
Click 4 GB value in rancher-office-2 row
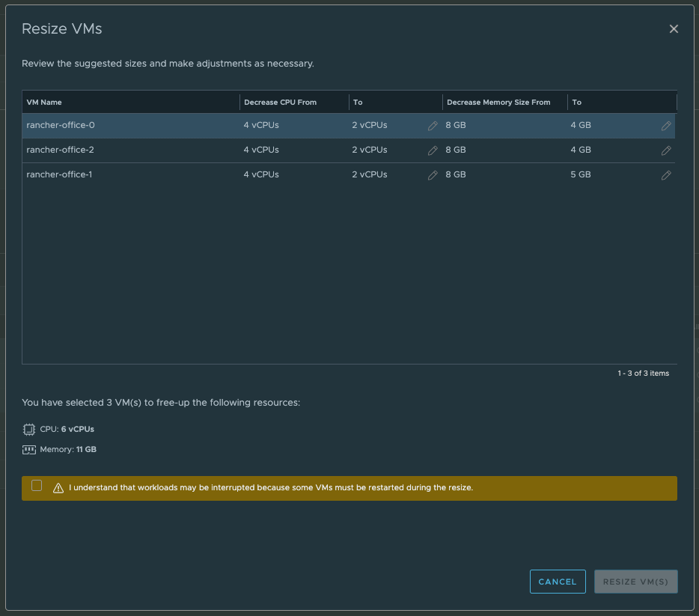click(x=581, y=150)
